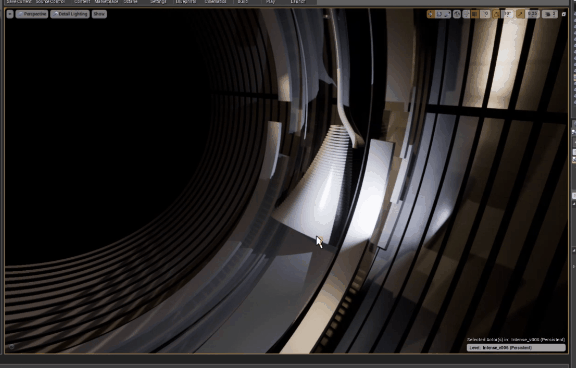Adjust the camera speed setting

550,14
